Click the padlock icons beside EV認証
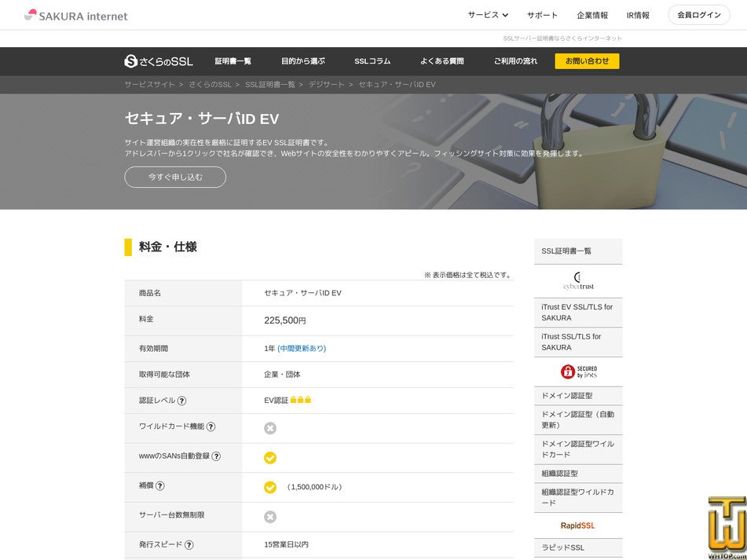The image size is (747, 560). point(301,400)
